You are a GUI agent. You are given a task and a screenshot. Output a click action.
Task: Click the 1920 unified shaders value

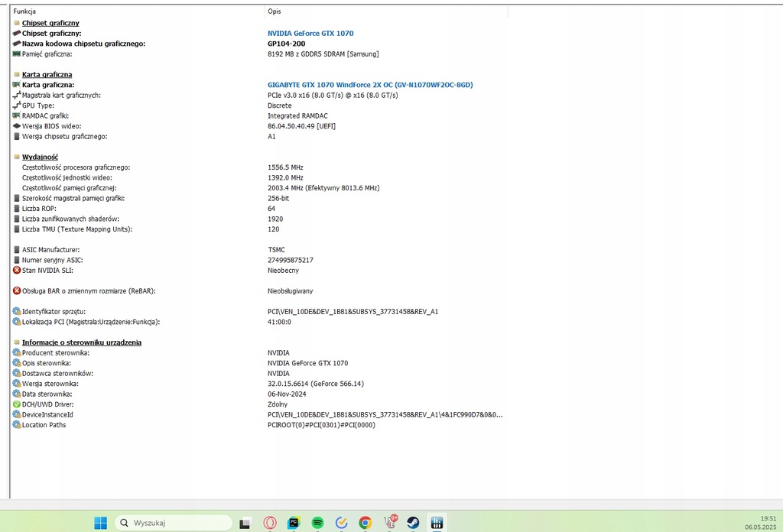pos(275,219)
